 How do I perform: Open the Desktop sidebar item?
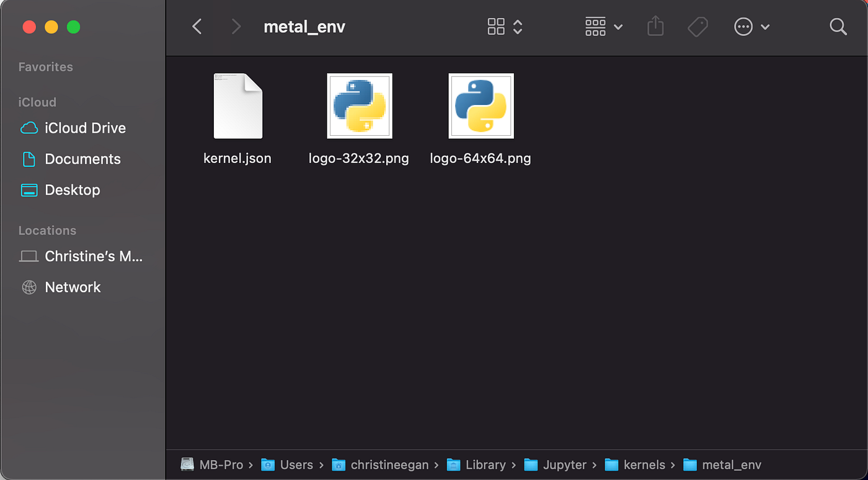point(73,190)
